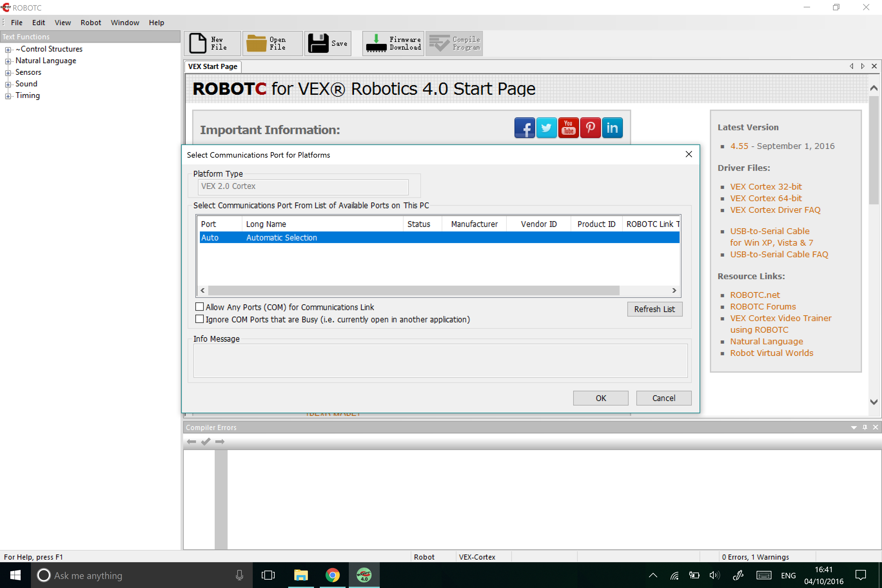Expand the Sound tree node
Image resolution: width=882 pixels, height=588 pixels.
point(8,84)
